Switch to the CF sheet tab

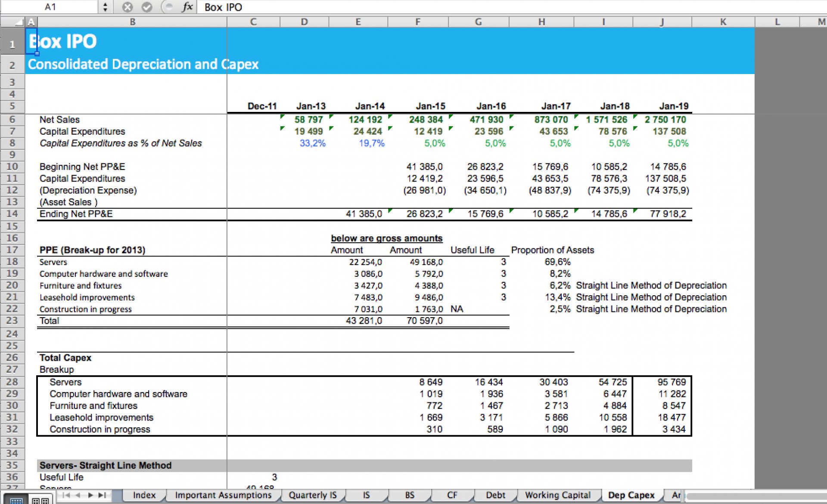point(452,495)
